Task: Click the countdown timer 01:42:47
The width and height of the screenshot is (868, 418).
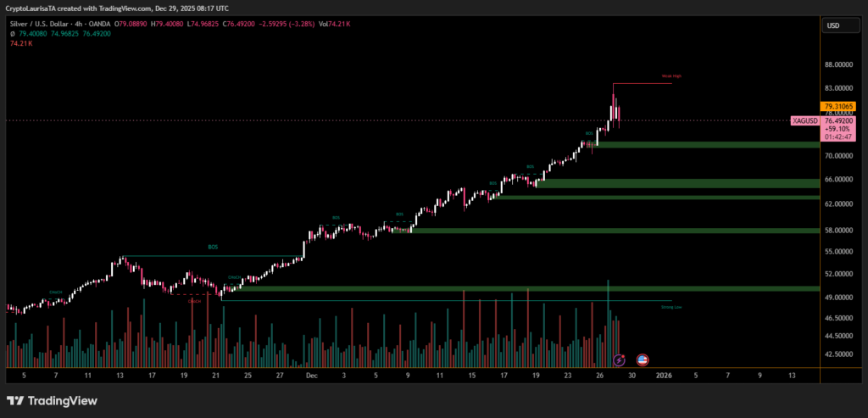Action: pyautogui.click(x=838, y=137)
